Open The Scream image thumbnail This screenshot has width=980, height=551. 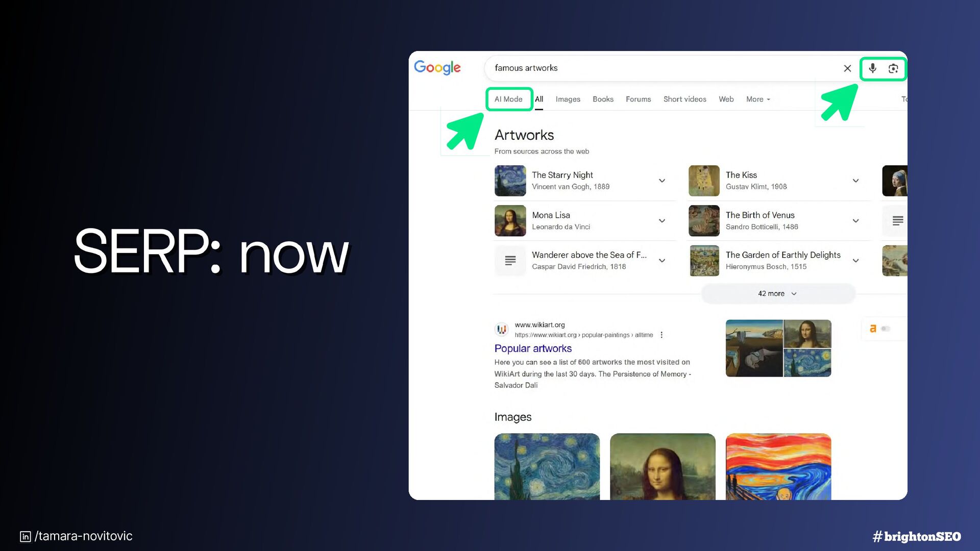(778, 466)
